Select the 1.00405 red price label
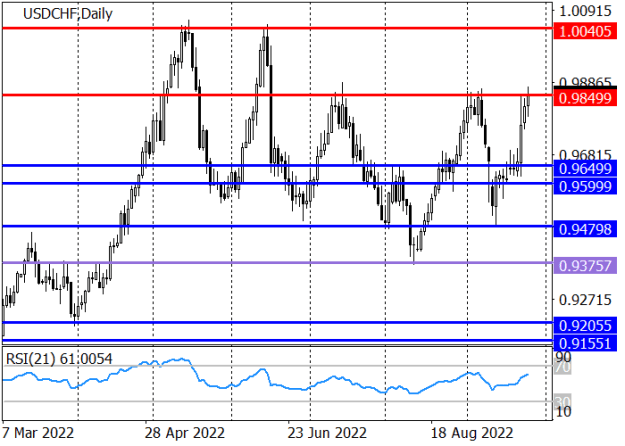This screenshot has height=446, width=625. (585, 31)
